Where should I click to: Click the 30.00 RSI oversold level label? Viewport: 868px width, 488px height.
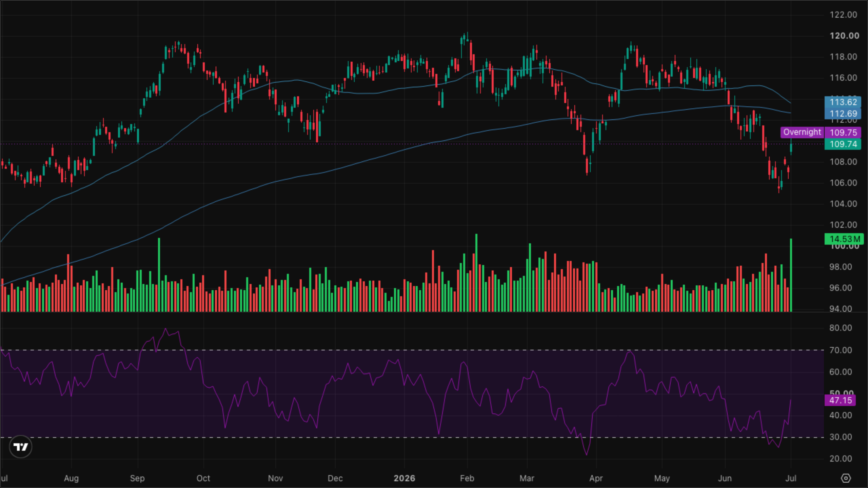pos(841,437)
